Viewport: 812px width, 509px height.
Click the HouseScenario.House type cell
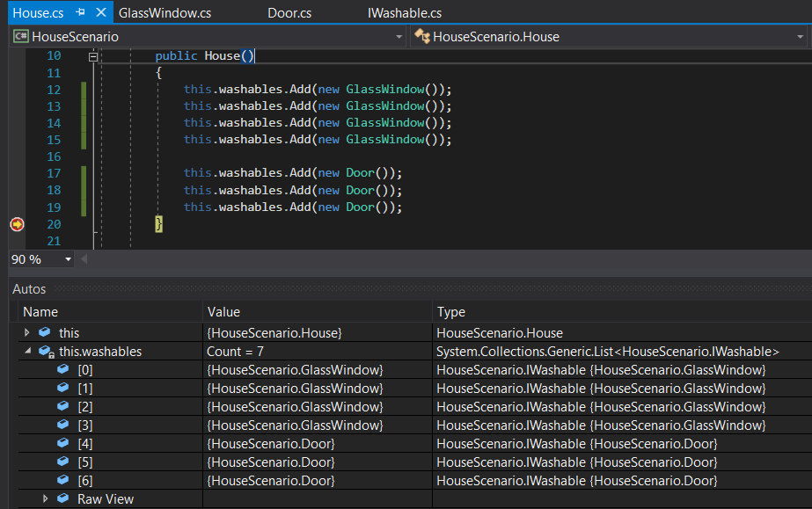pyautogui.click(x=622, y=332)
